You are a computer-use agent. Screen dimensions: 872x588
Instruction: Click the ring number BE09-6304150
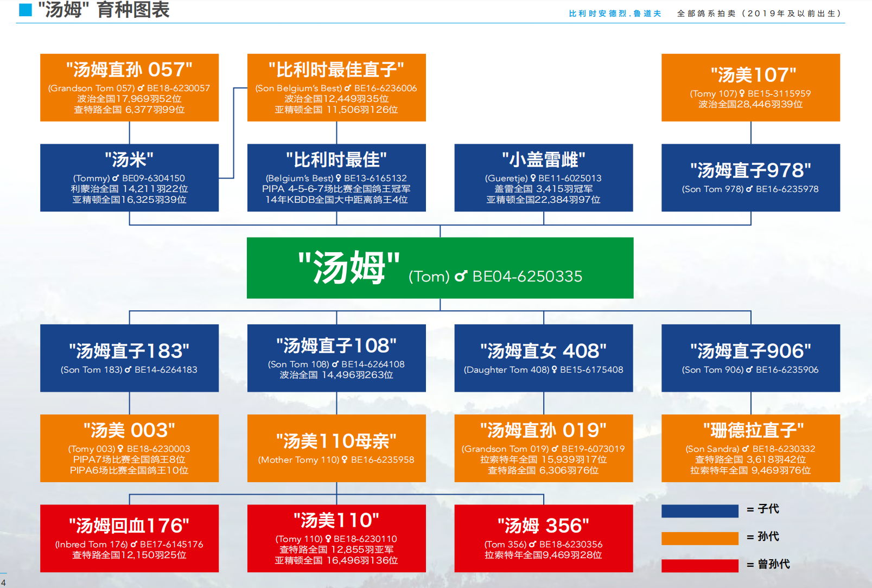[x=154, y=178]
